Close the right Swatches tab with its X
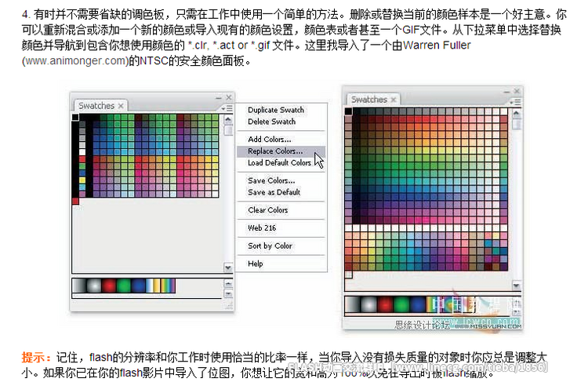Viewport: 588px width, 382px height. [394, 100]
